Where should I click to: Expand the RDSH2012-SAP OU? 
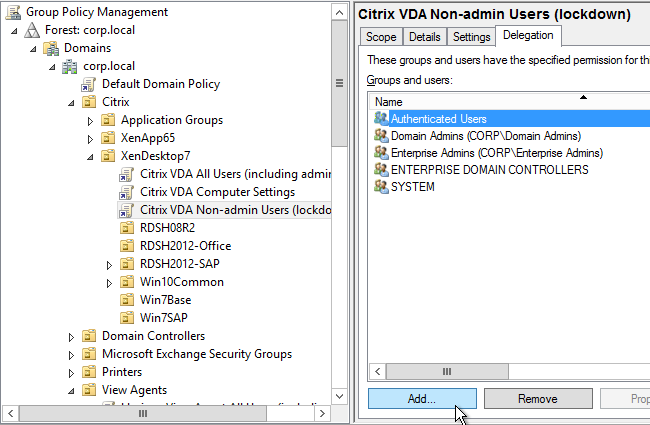tap(109, 265)
